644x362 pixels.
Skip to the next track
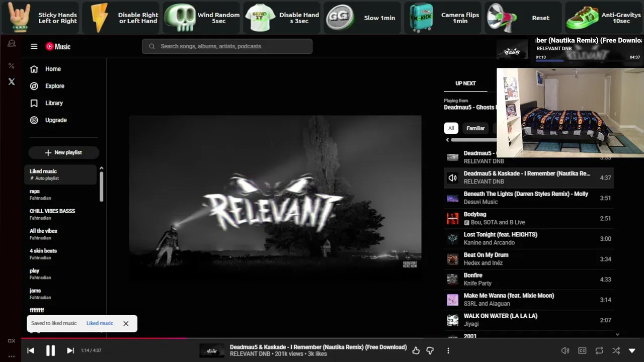[x=70, y=350]
